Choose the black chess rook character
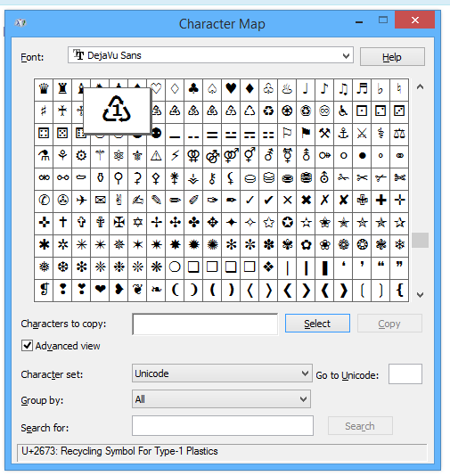This screenshot has width=450, height=476. pyautogui.click(x=62, y=89)
